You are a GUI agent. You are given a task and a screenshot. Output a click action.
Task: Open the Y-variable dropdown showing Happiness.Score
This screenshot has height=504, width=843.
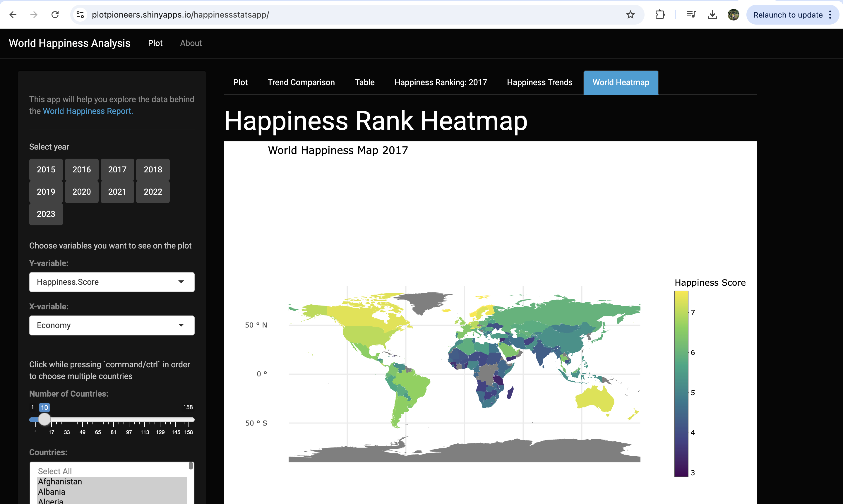[x=112, y=282]
